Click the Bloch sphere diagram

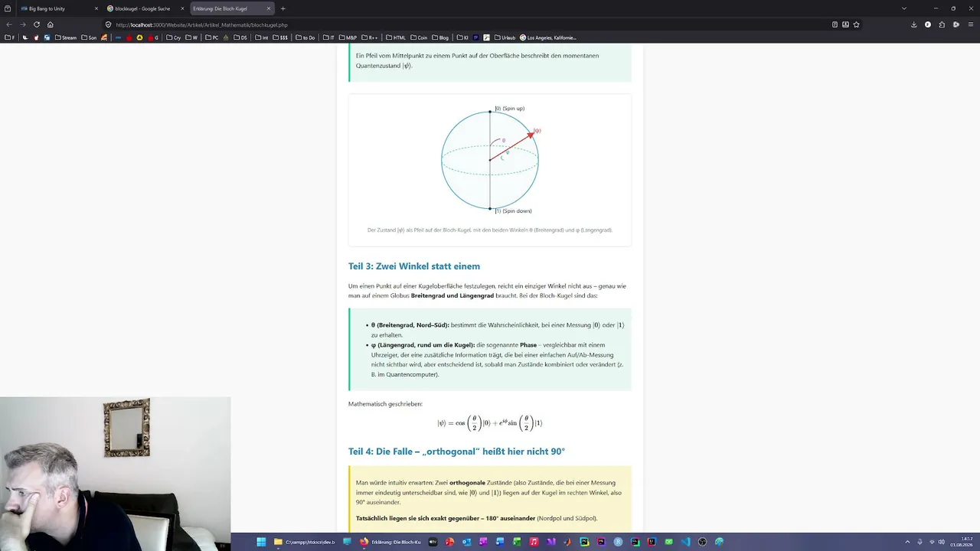pyautogui.click(x=490, y=160)
